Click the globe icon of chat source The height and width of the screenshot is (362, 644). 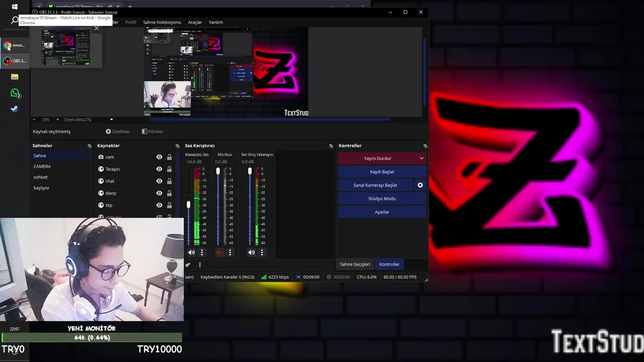click(x=101, y=181)
